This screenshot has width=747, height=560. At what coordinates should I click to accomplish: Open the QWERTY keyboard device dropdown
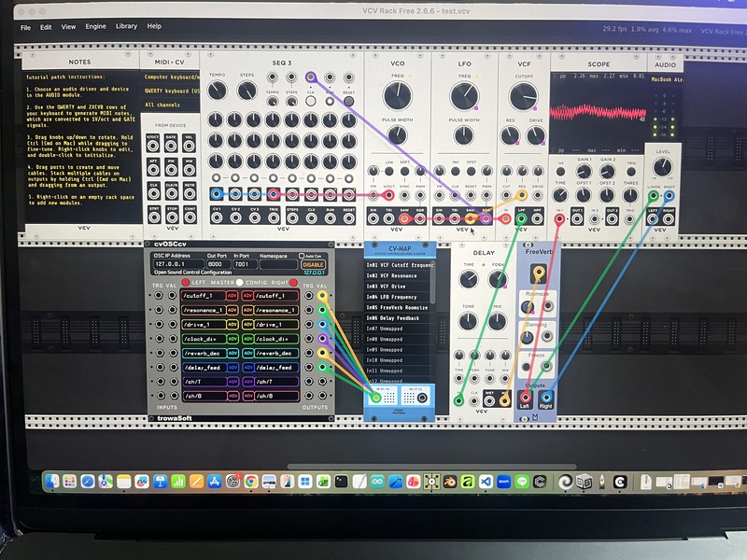point(171,91)
